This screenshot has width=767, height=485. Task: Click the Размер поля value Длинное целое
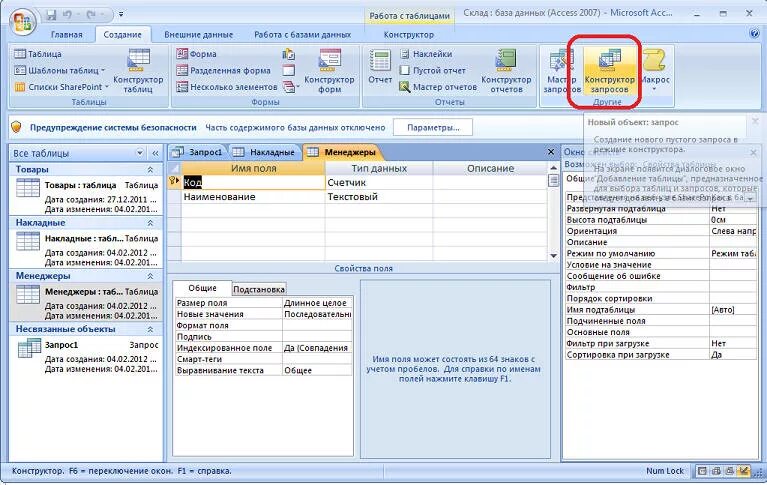(x=317, y=303)
